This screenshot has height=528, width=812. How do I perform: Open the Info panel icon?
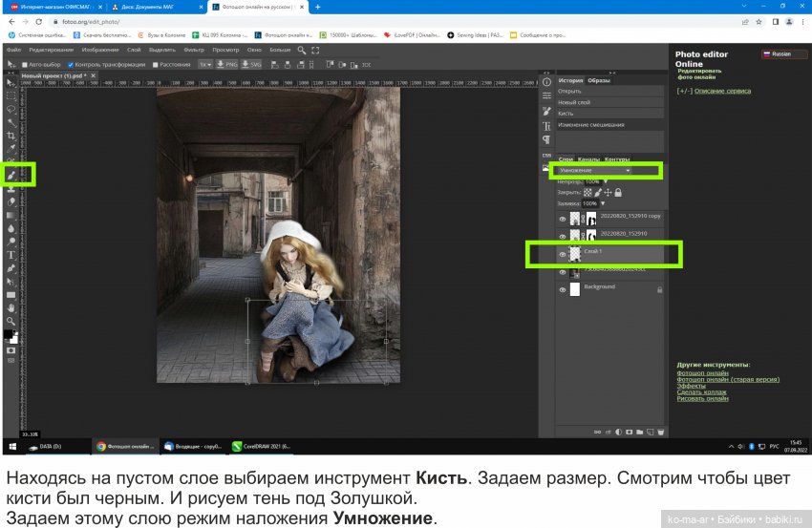tap(546, 82)
